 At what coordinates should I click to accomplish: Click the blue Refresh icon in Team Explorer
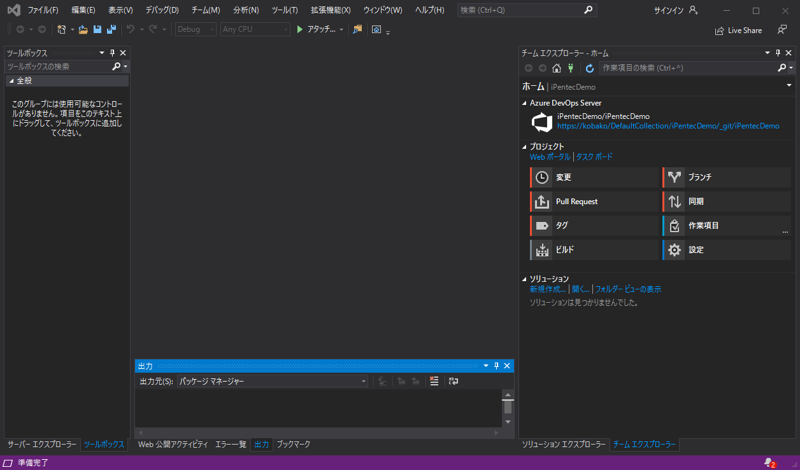point(590,68)
